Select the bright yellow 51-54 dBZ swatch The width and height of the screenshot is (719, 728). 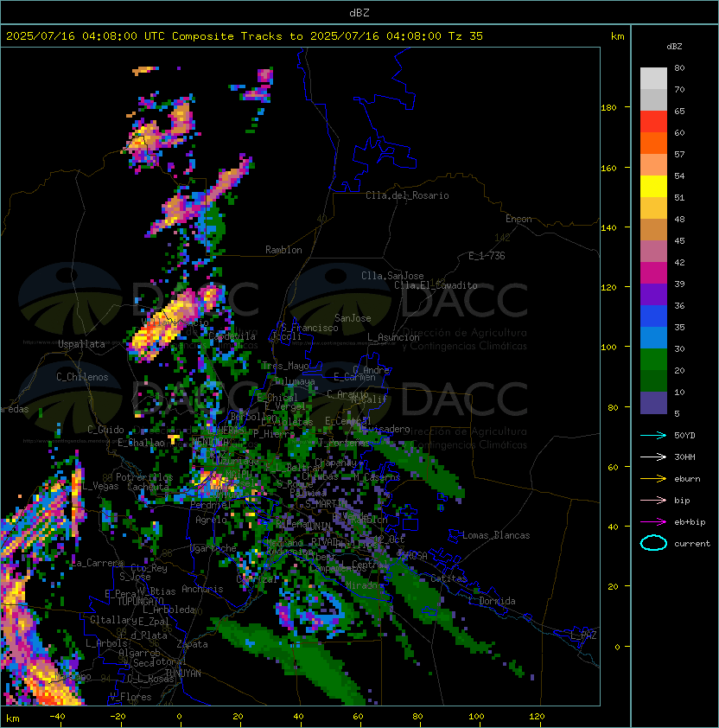coord(653,187)
